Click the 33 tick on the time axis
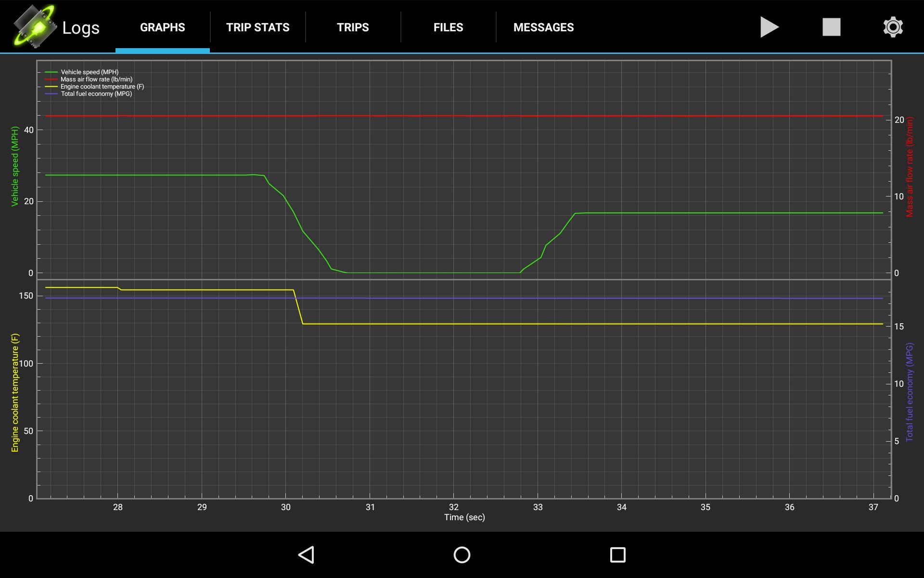924x578 pixels. pyautogui.click(x=538, y=507)
